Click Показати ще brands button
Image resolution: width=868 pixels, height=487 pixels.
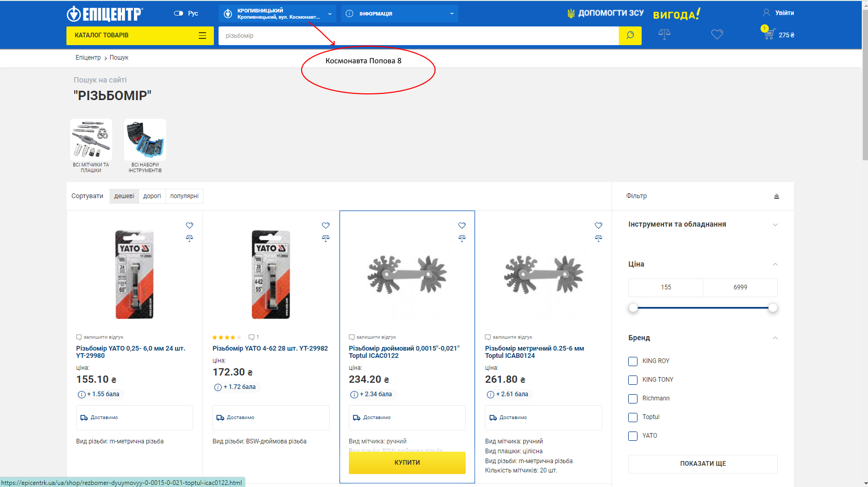(703, 464)
